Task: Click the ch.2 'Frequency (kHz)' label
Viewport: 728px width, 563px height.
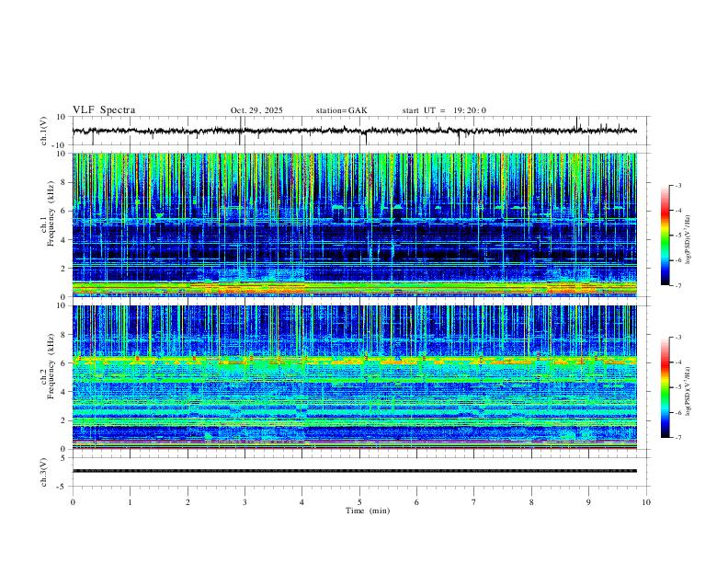Action: (x=51, y=366)
